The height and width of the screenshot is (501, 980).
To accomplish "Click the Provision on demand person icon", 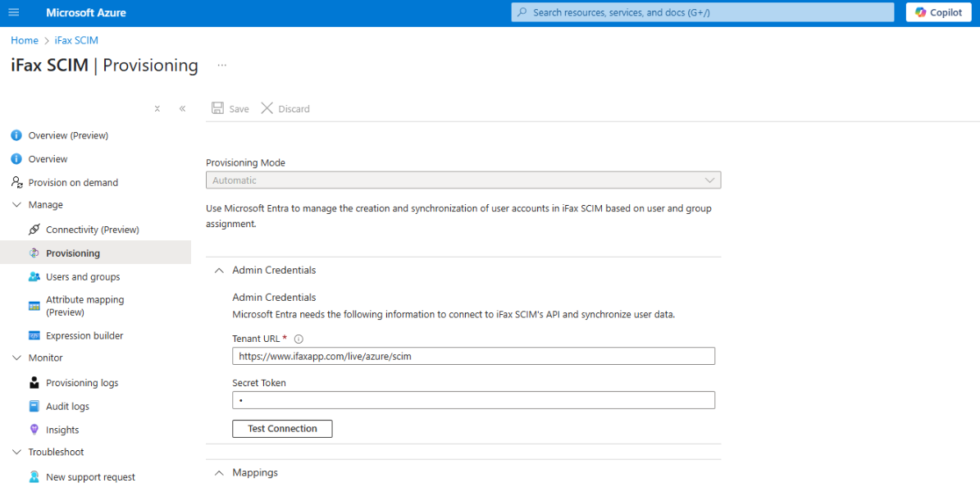I will [x=17, y=182].
